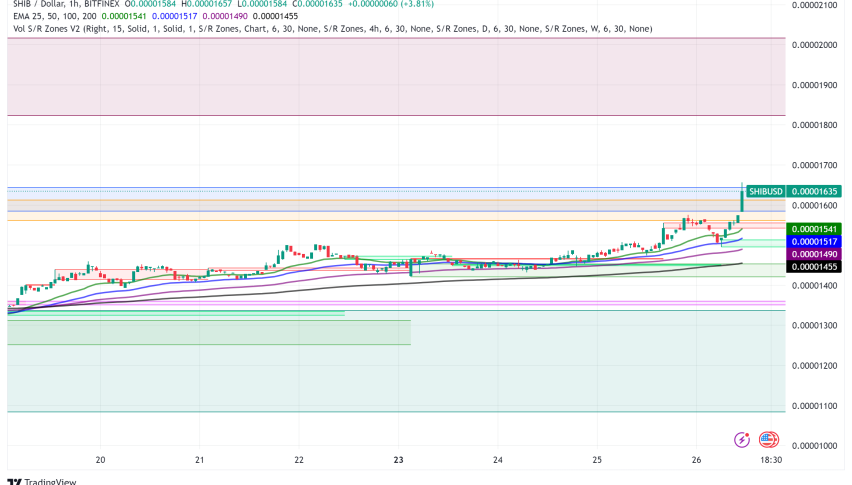Click the +3.81% change value in header
The height and width of the screenshot is (485, 852).
[x=418, y=4]
